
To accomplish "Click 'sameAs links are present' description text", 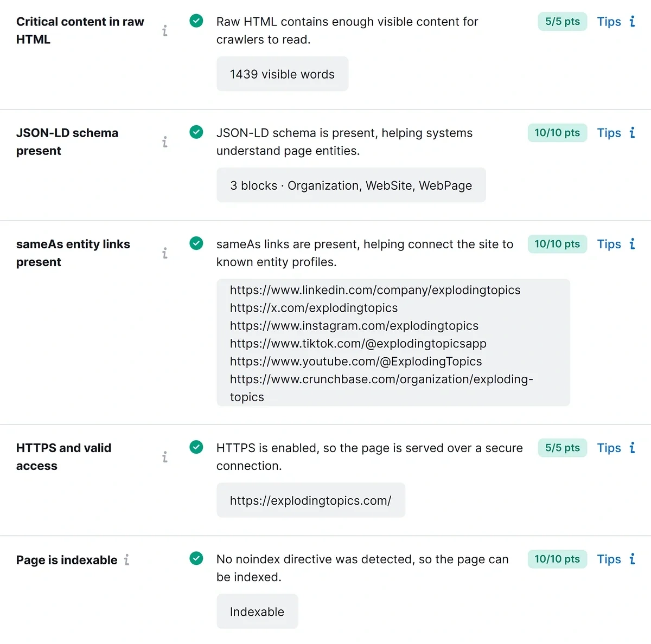I will click(x=365, y=253).
